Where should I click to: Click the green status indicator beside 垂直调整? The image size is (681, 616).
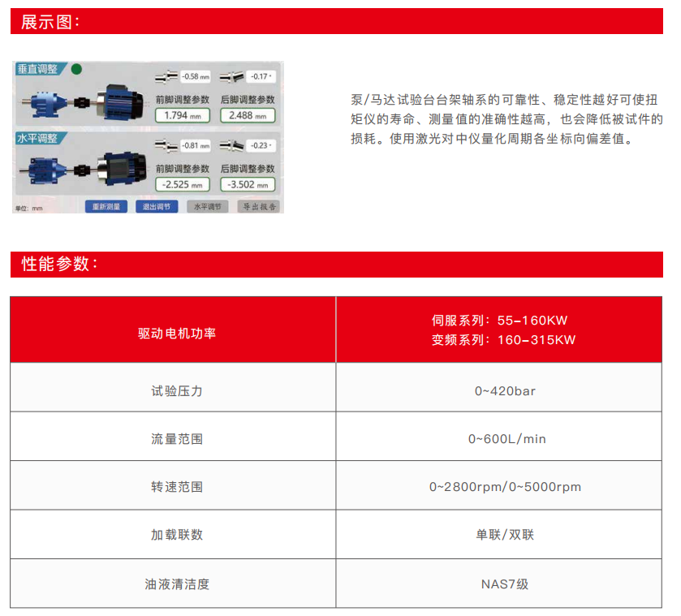[x=75, y=70]
